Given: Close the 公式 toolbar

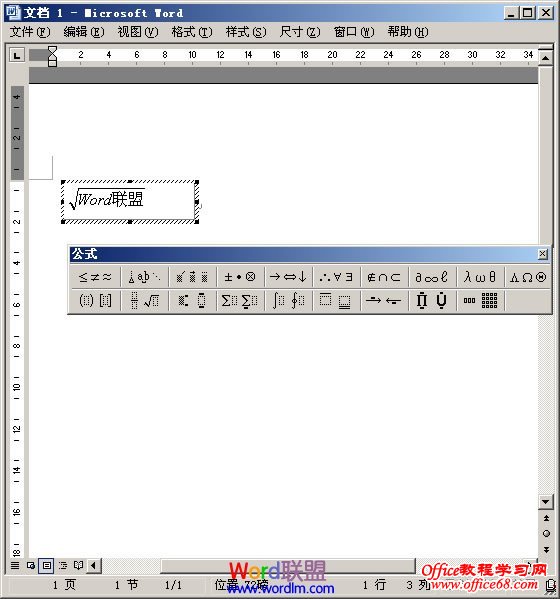Looking at the screenshot, I should click(543, 254).
